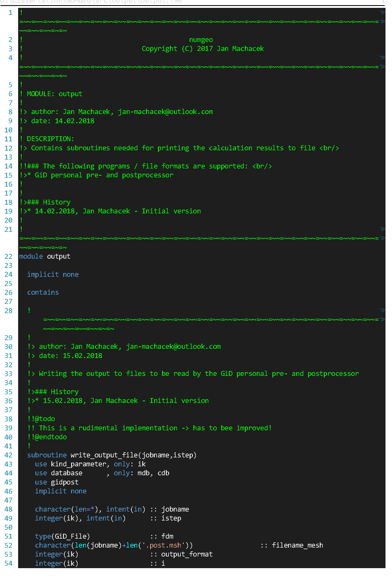Click the filename_mesh variable declaration
The width and height of the screenshot is (392, 576).
(297, 545)
